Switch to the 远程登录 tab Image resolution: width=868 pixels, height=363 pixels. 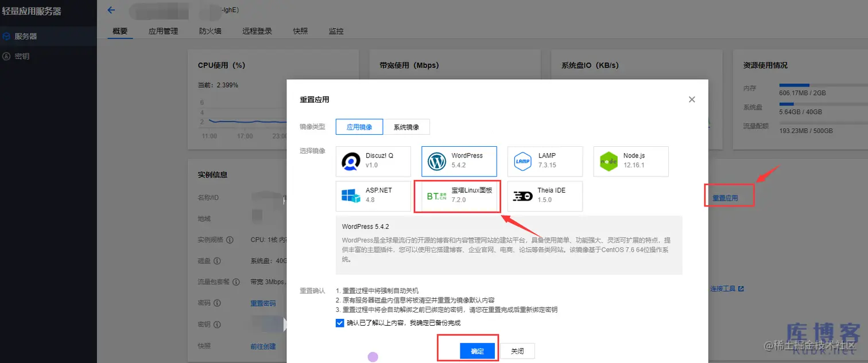(257, 32)
